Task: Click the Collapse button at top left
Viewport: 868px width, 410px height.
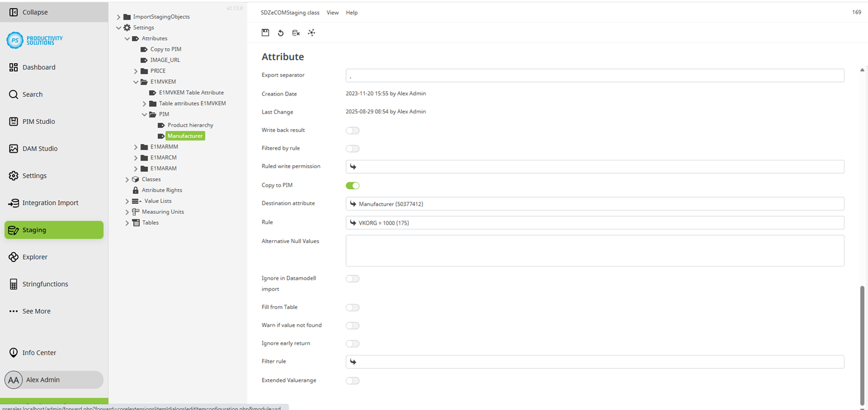Action: 30,11
